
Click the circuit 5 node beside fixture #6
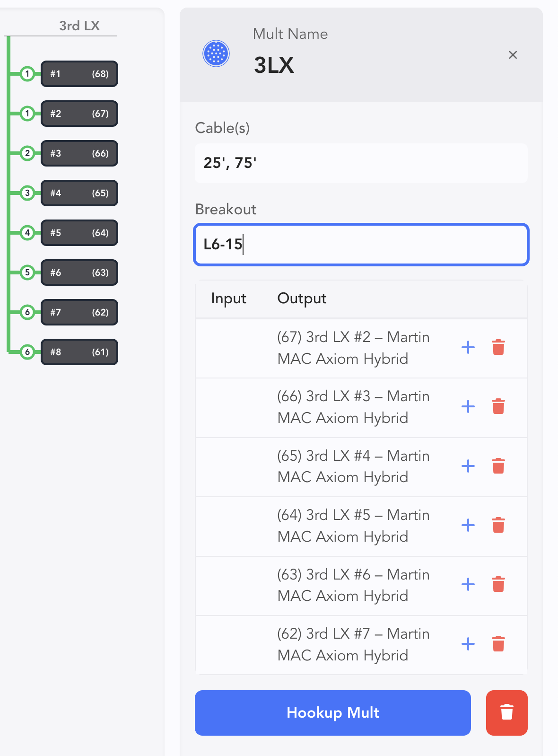click(27, 273)
